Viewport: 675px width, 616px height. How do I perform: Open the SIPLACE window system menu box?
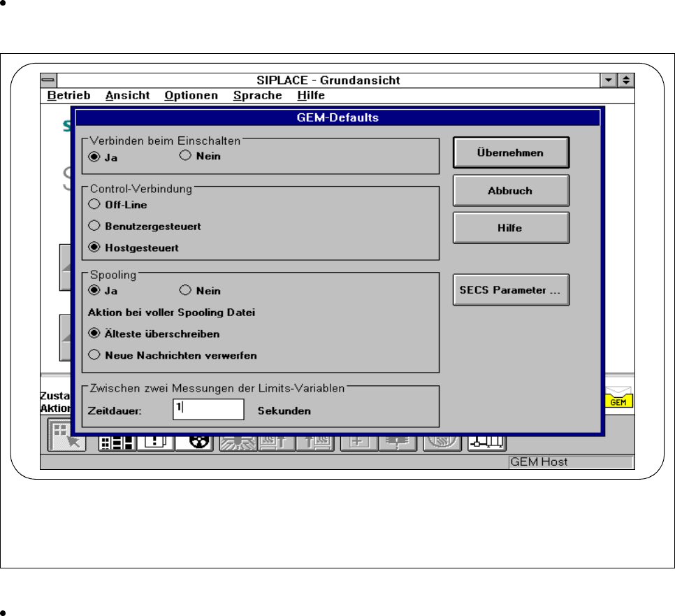pyautogui.click(x=49, y=80)
